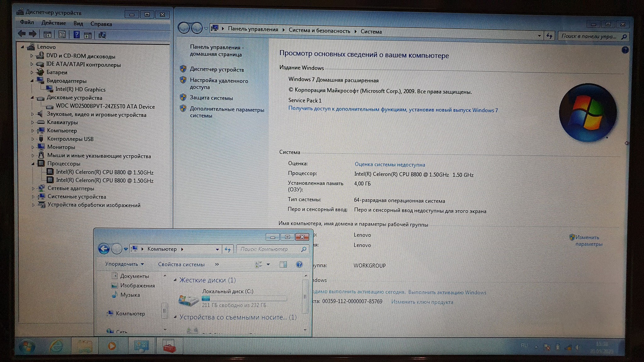Image resolution: width=644 pixels, height=362 pixels.
Task: Click the blue Help toolbar icon in Device Manager
Action: click(76, 35)
